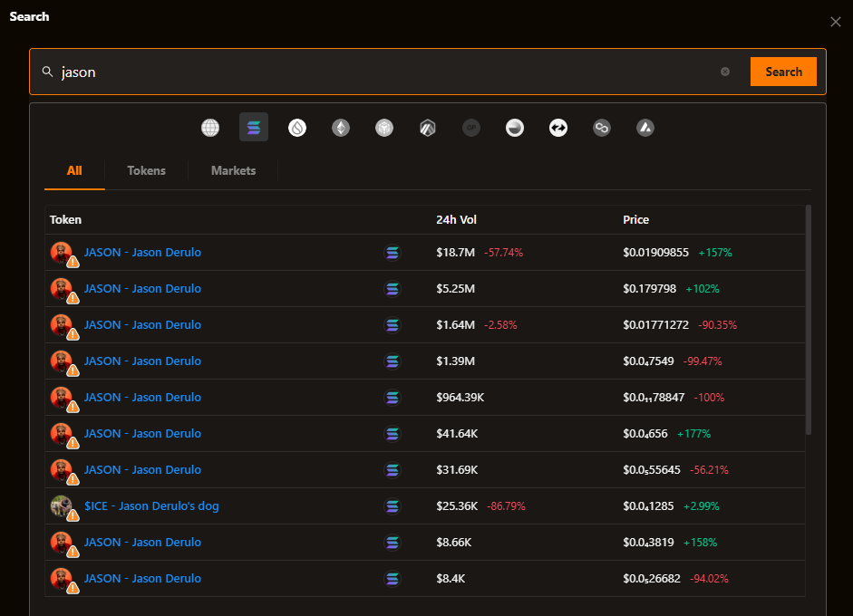Click the warning badge on the $5.25M token
853x616 pixels.
click(x=73, y=298)
